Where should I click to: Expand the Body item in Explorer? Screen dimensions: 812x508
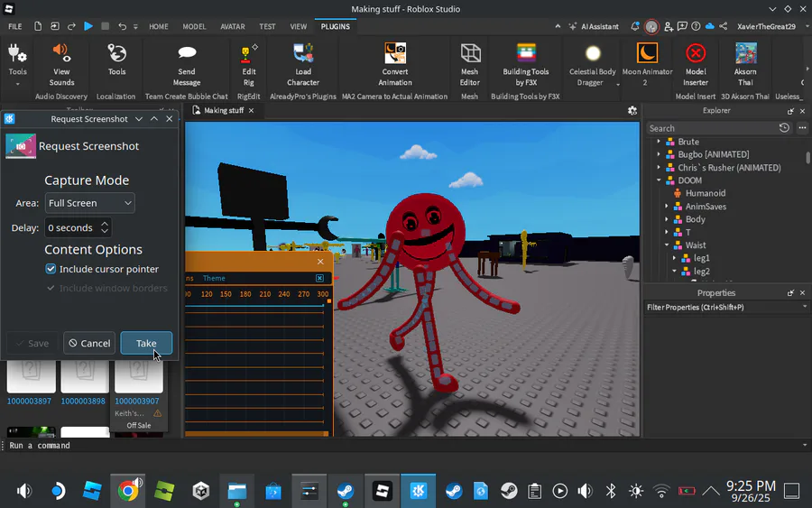[667, 219]
